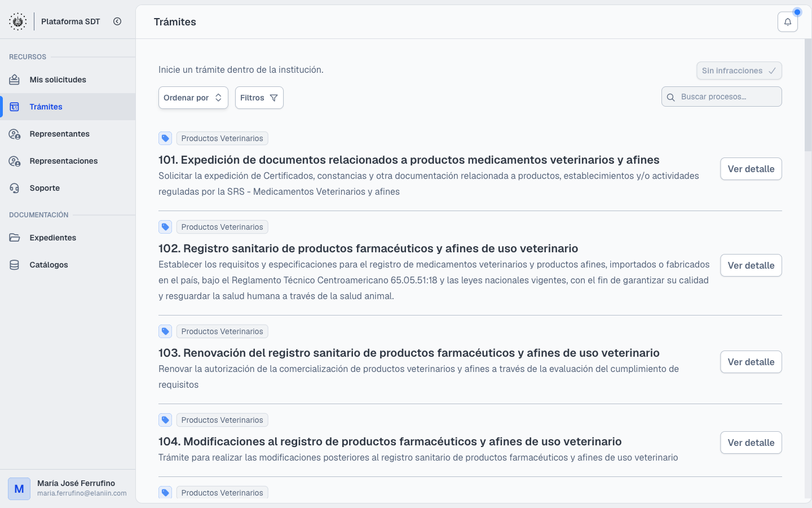Click user avatar with letter M

[19, 489]
